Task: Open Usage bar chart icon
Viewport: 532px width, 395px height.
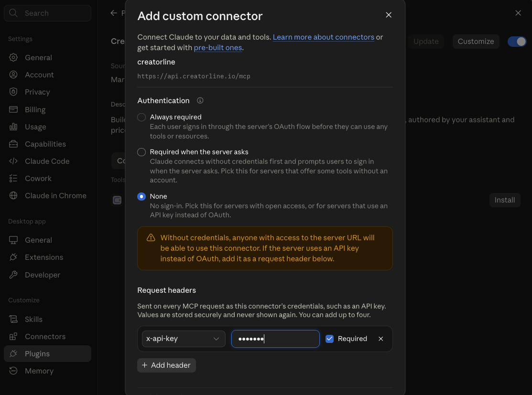Action: click(x=13, y=127)
